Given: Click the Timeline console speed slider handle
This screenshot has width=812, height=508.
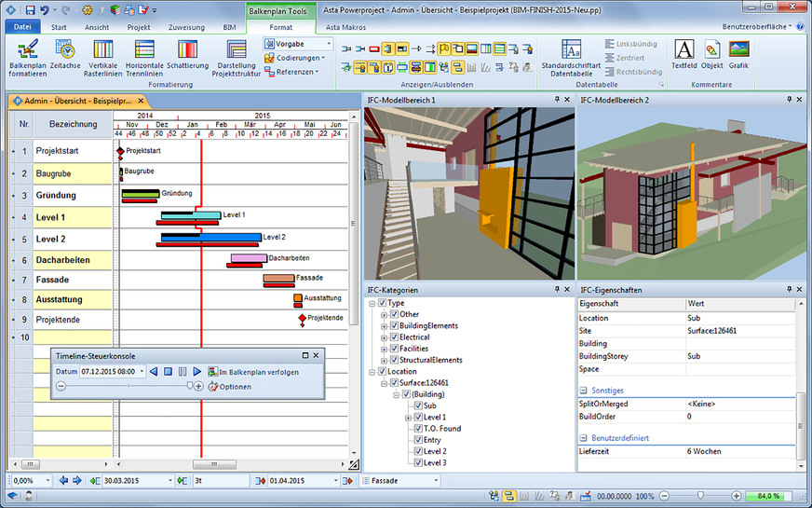Looking at the screenshot, I should [190, 386].
